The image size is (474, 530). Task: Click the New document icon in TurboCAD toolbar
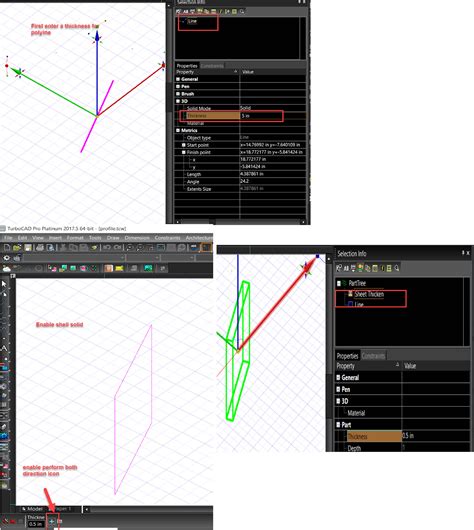(x=7, y=248)
